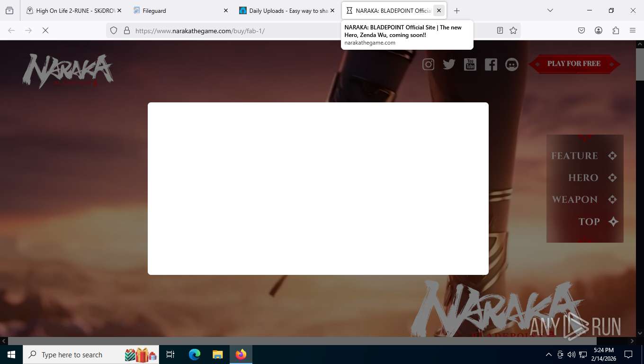644x364 pixels.
Task: Open the Extensions puzzle icon
Action: [x=616, y=30]
